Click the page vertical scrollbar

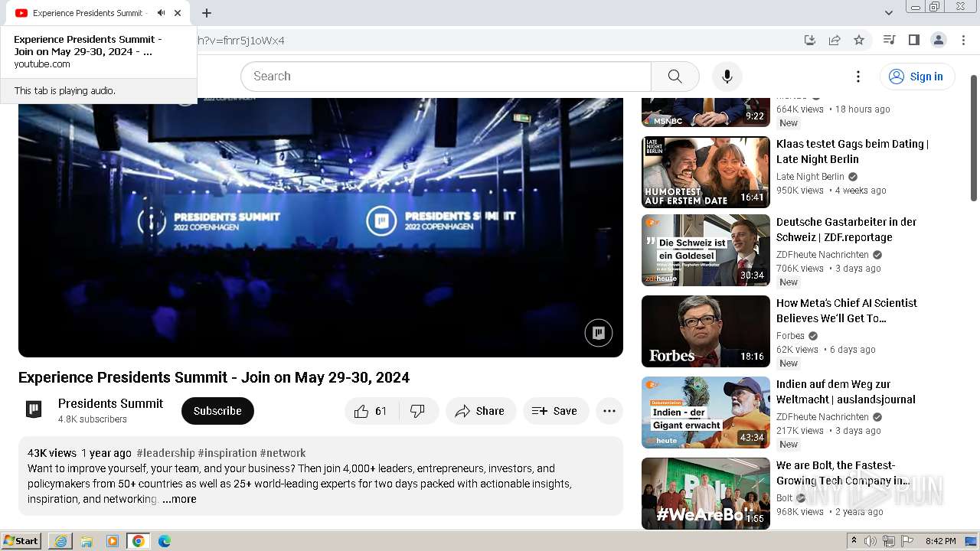(x=974, y=138)
